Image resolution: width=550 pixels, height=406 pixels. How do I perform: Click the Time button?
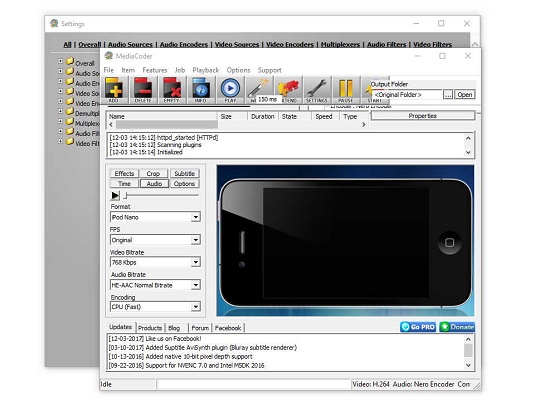click(x=124, y=184)
